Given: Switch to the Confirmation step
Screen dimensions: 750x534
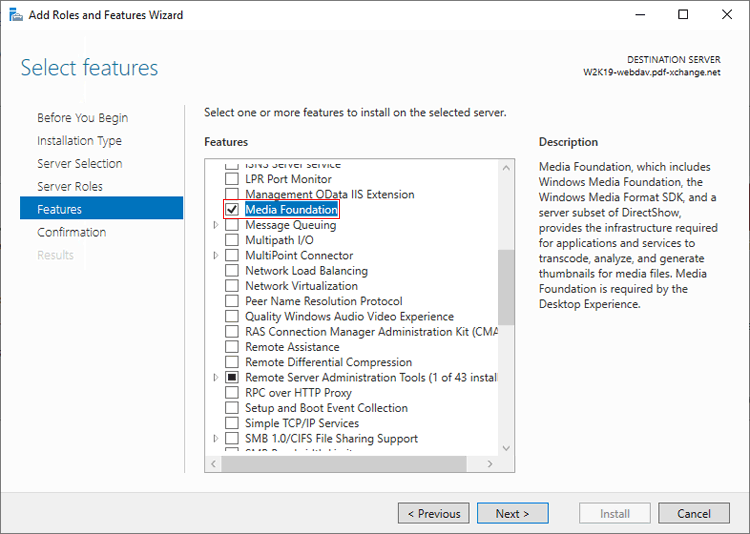Looking at the screenshot, I should (71, 232).
